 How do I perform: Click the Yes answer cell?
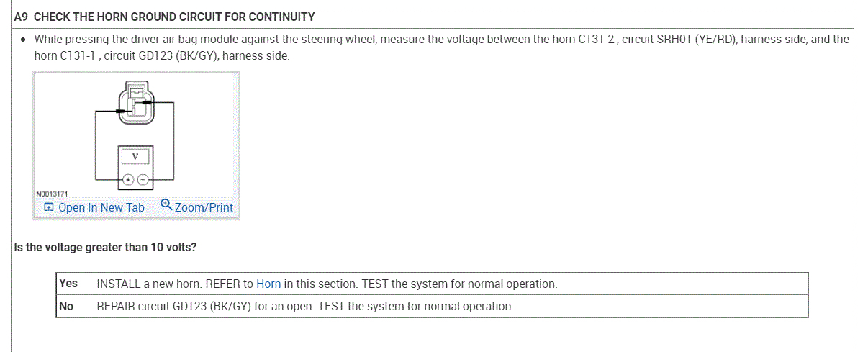click(x=68, y=284)
